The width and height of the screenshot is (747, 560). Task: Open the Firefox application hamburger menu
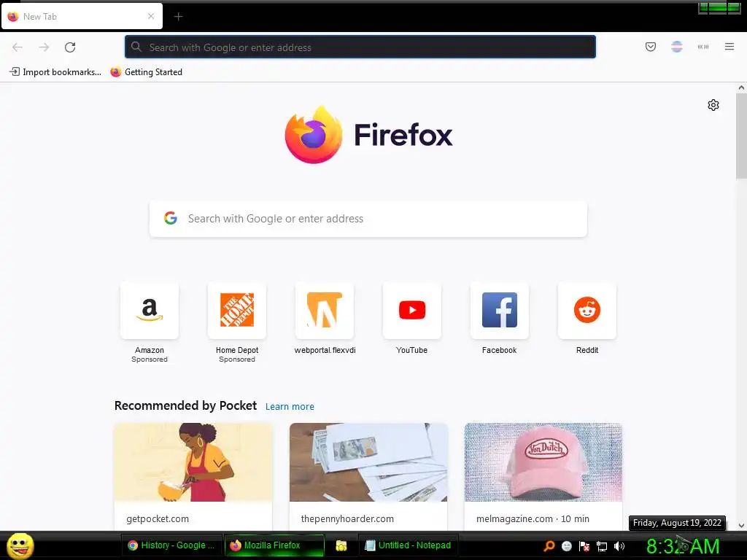[x=729, y=47]
